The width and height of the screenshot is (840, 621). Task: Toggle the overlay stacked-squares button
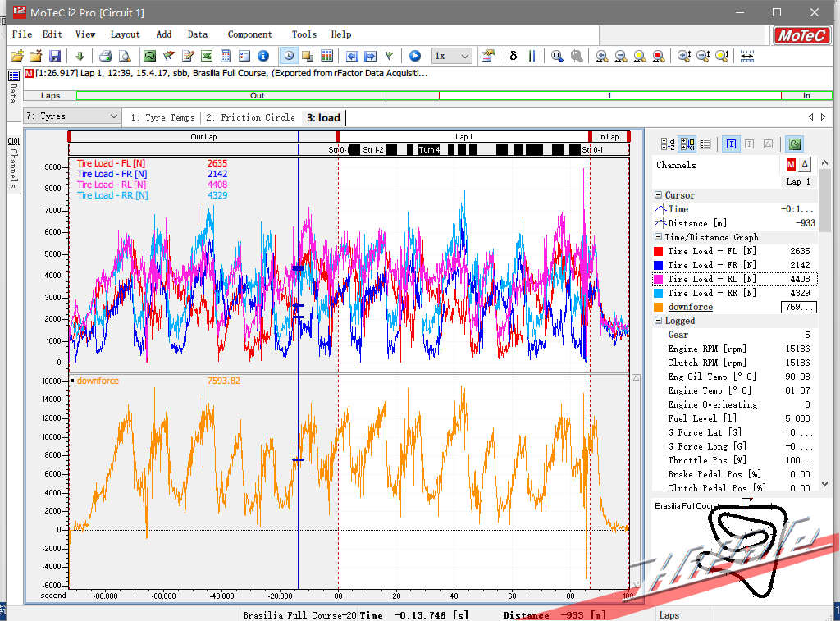[x=308, y=56]
